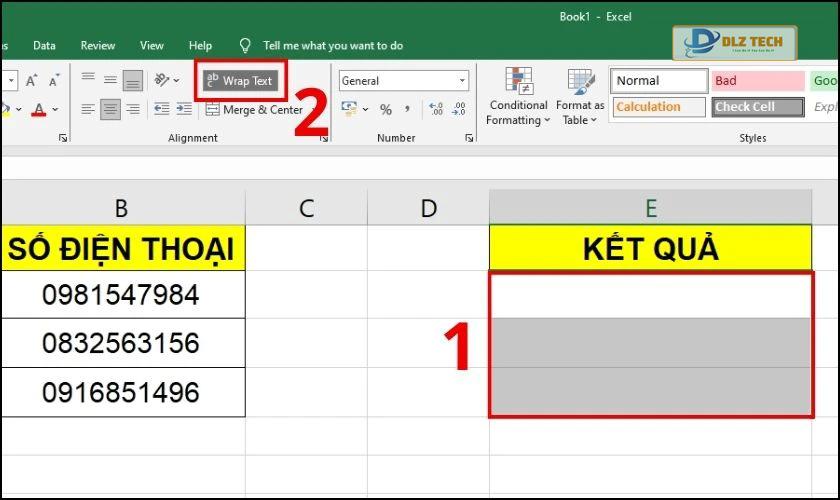840x500 pixels.
Task: Select the cell containing 0832563156
Action: [122, 343]
